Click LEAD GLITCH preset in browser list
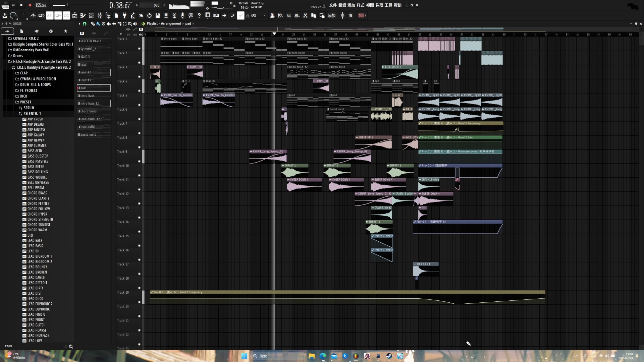Screen dimensions: 644x362 [x=36, y=325]
